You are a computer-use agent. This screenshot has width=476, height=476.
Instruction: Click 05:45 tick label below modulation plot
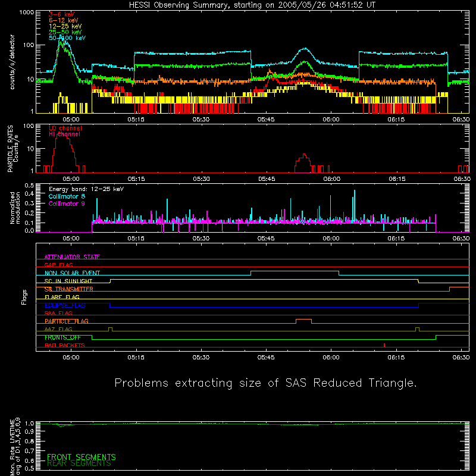click(x=266, y=239)
